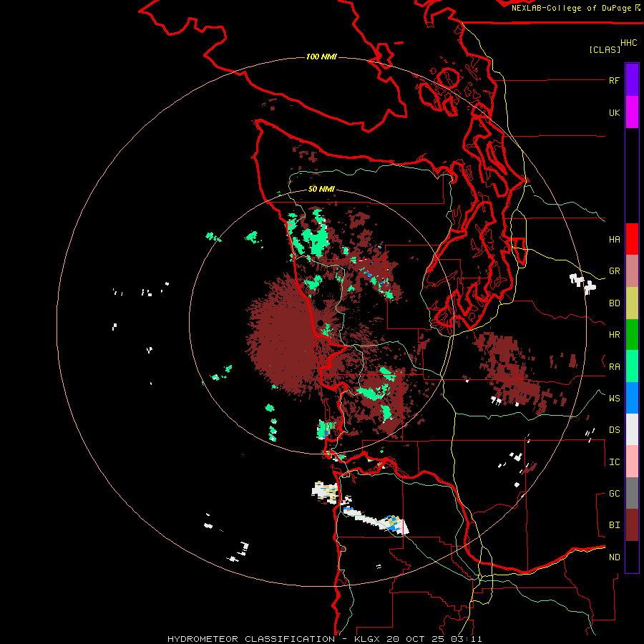Click the KLGX station identifier
The height and width of the screenshot is (644, 644).
(x=368, y=639)
